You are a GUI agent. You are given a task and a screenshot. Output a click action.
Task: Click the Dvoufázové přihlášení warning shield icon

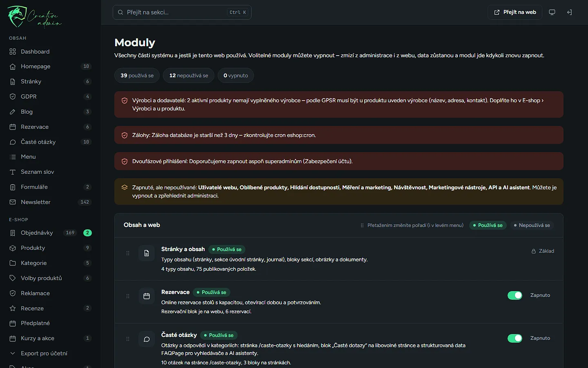(125, 162)
